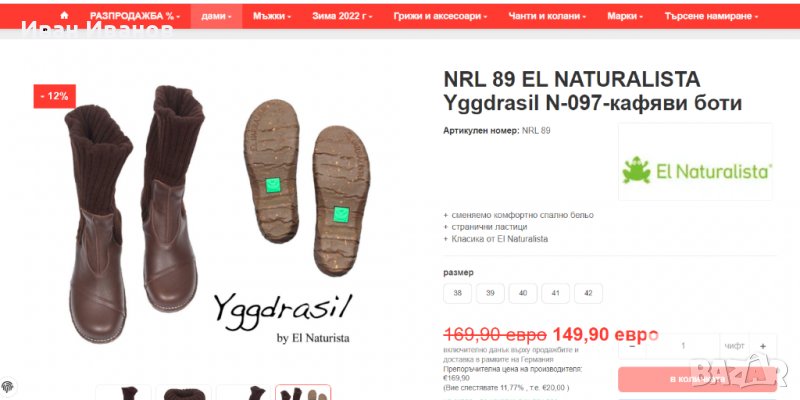Decrease quantity with the minus button

pyautogui.click(x=633, y=346)
